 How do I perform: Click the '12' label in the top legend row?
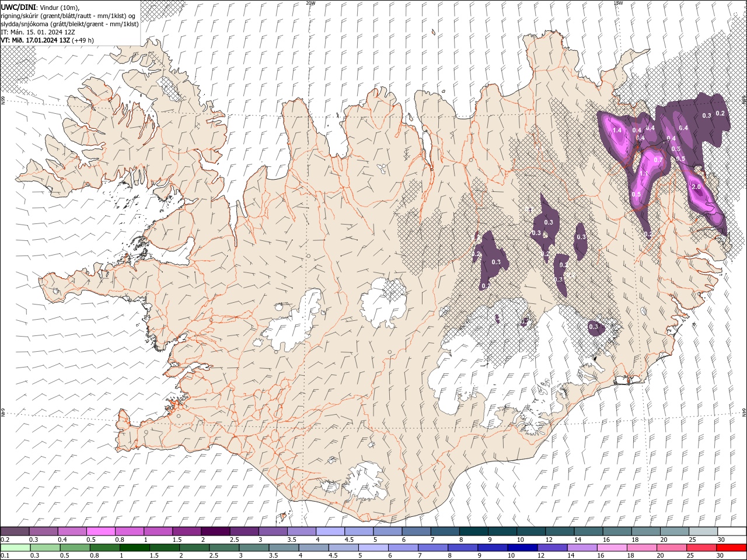click(550, 540)
